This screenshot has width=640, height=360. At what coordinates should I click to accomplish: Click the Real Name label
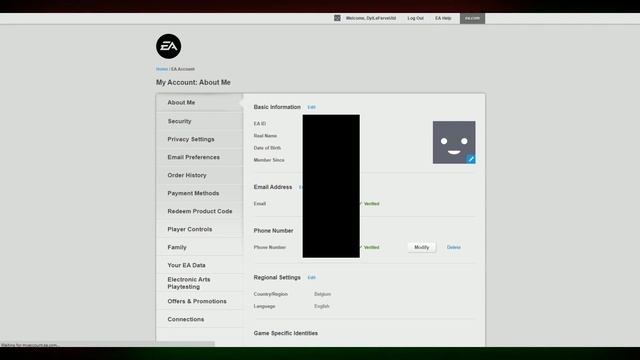pyautogui.click(x=265, y=136)
